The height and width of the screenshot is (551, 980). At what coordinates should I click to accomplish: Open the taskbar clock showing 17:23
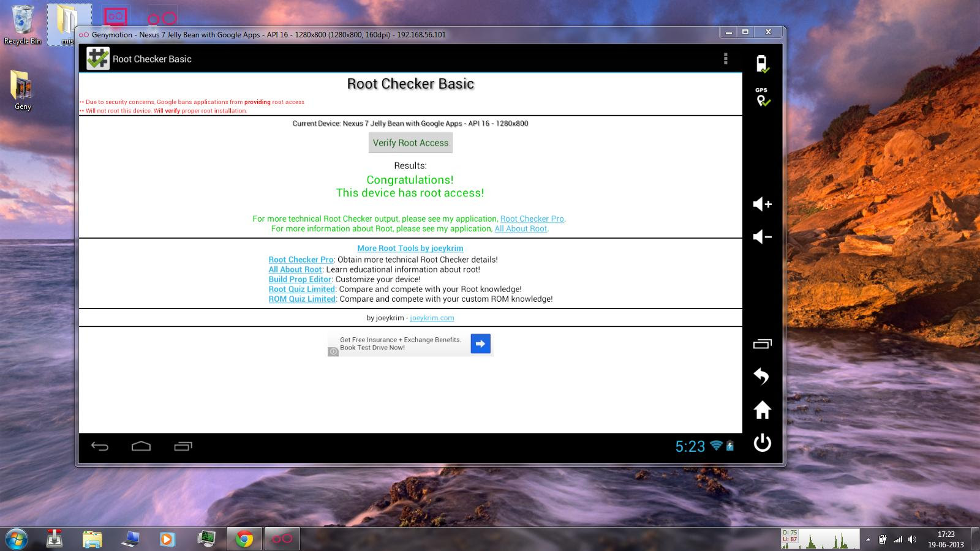[x=946, y=539]
